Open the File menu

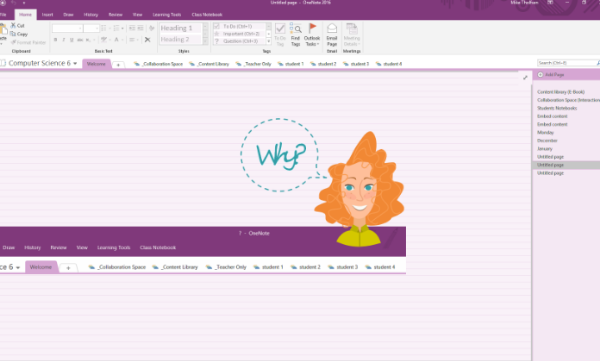(3, 15)
